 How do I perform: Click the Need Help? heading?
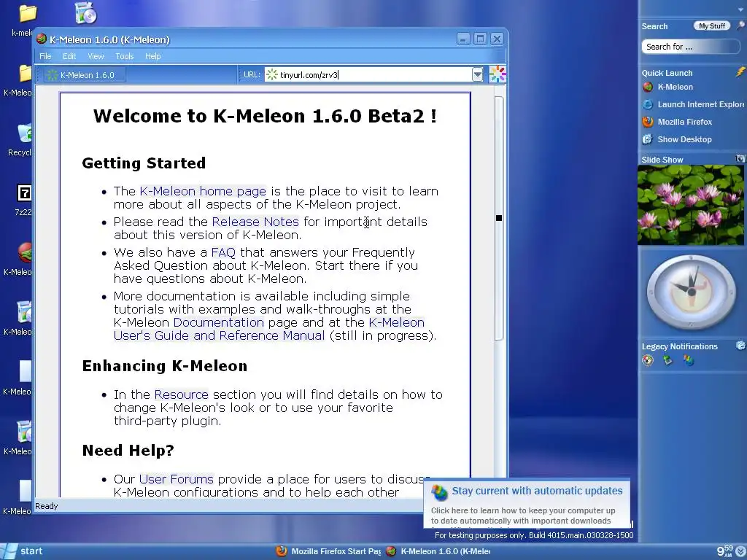128,450
